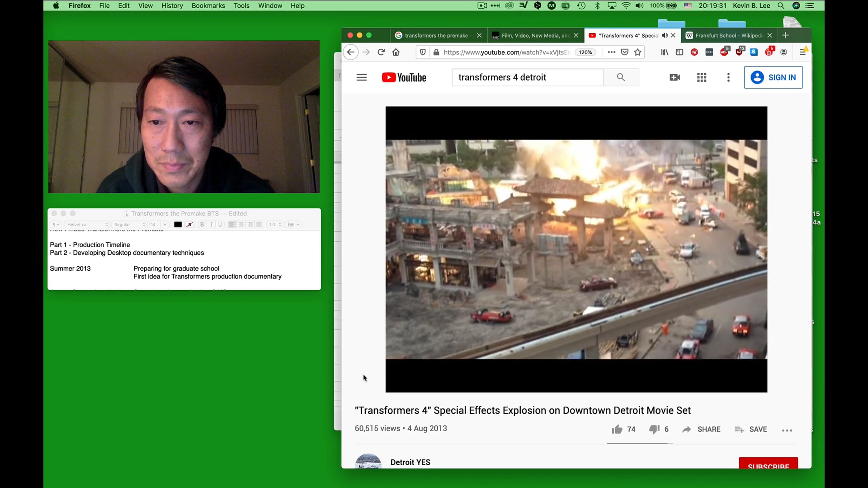
Task: Open Firefox account icon
Action: (x=784, y=52)
